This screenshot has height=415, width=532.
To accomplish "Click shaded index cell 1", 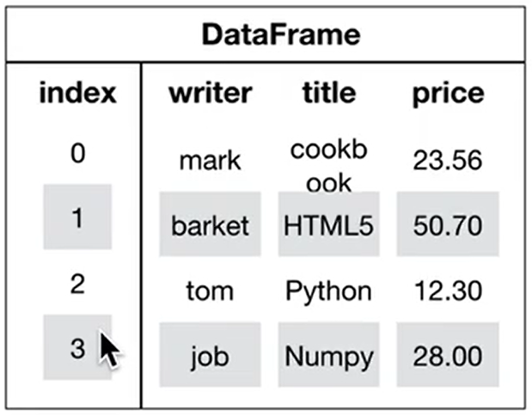I will click(77, 217).
